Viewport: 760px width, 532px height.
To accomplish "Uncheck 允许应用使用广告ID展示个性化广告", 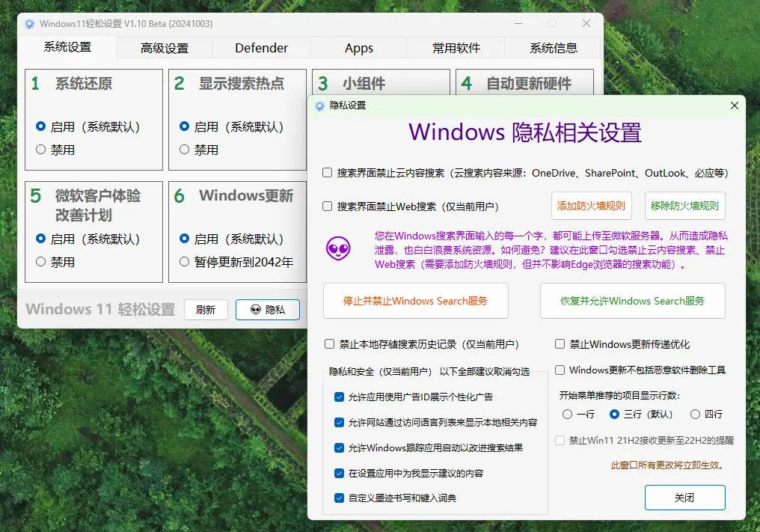I will 339,399.
